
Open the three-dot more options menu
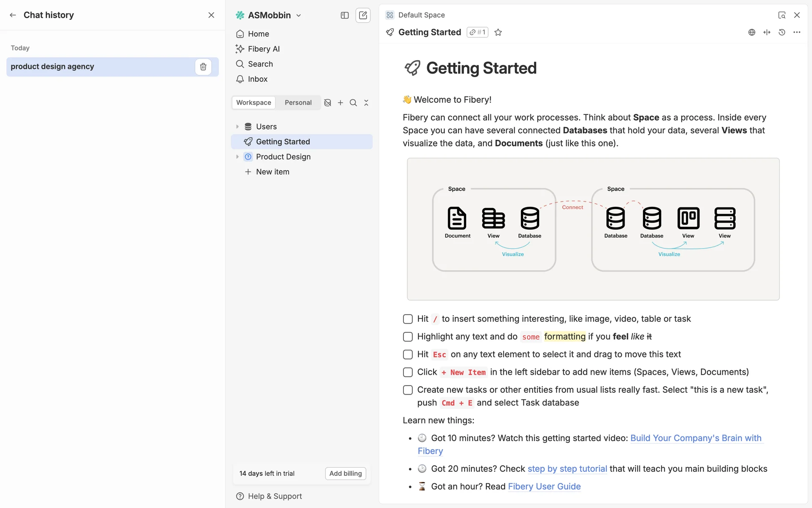[797, 32]
